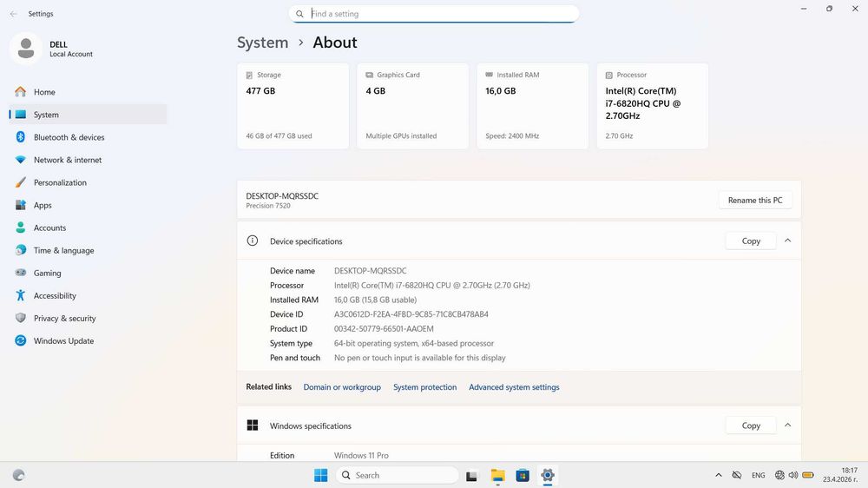The image size is (868, 488).
Task: Focus the Find a setting search box
Action: tap(433, 14)
